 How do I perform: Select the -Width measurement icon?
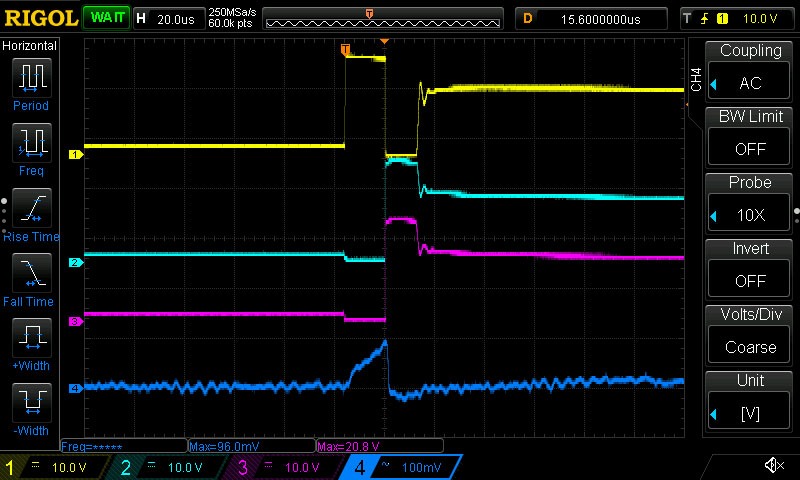click(32, 402)
